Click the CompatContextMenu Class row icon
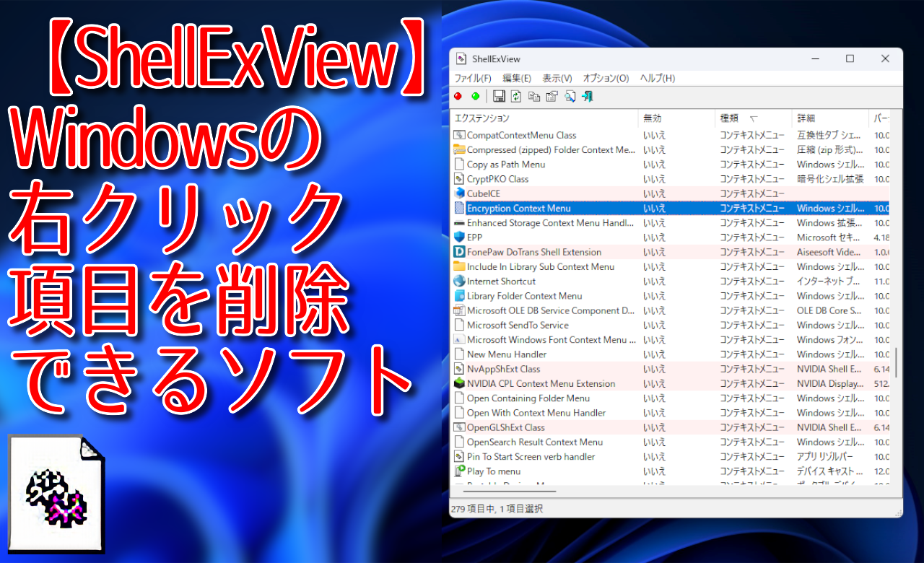The height and width of the screenshot is (563, 924). (x=459, y=135)
